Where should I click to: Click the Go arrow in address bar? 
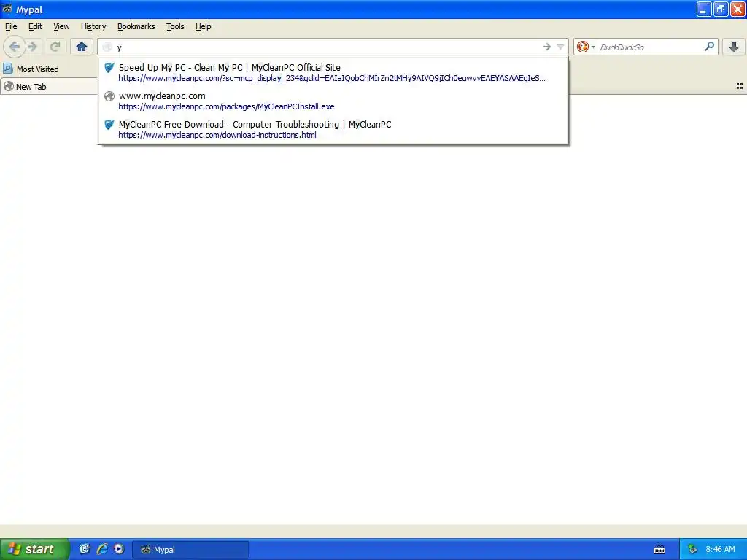click(x=547, y=47)
